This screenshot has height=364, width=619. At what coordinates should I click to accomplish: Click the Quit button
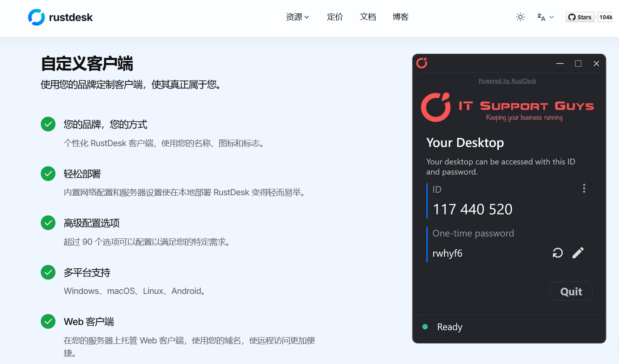click(571, 291)
